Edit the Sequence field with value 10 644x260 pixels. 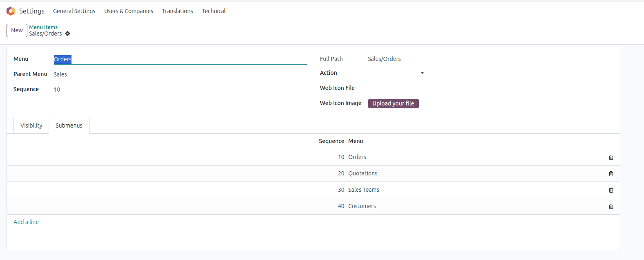pos(180,90)
